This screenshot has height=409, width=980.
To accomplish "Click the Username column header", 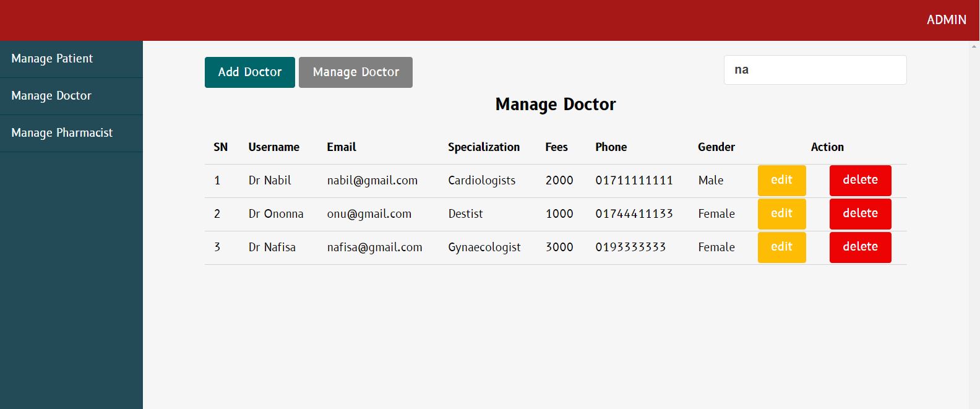I will pos(274,147).
